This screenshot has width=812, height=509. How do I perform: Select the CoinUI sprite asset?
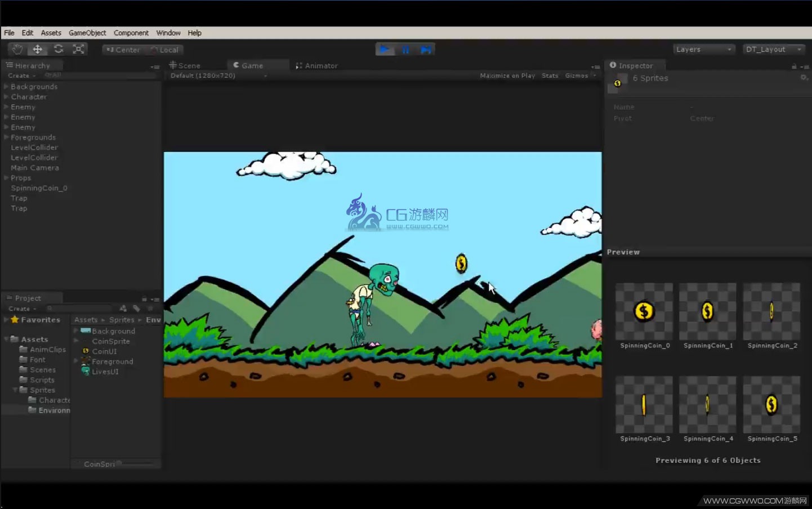pos(99,351)
